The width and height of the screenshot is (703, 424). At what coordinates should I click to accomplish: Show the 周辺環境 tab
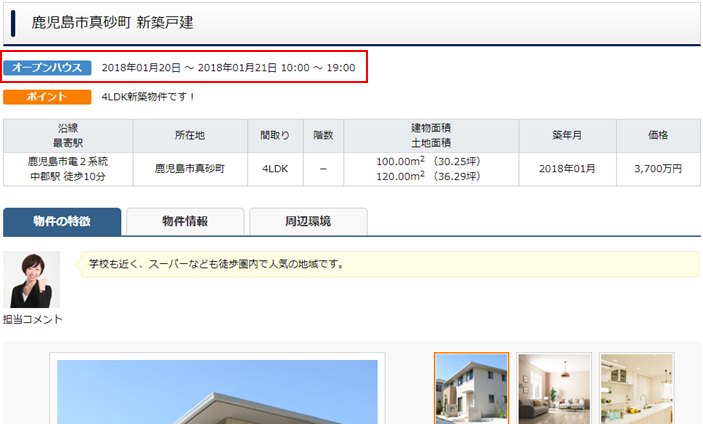[308, 222]
